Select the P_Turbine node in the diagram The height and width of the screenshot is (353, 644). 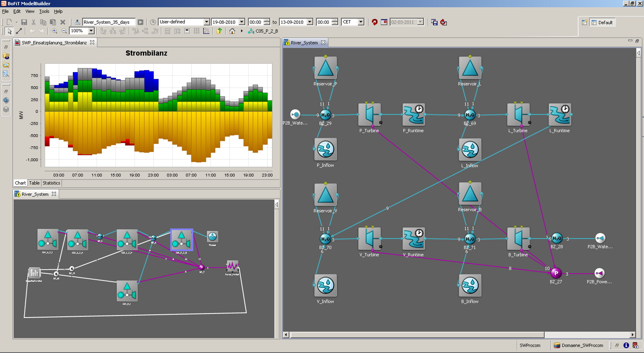click(369, 114)
